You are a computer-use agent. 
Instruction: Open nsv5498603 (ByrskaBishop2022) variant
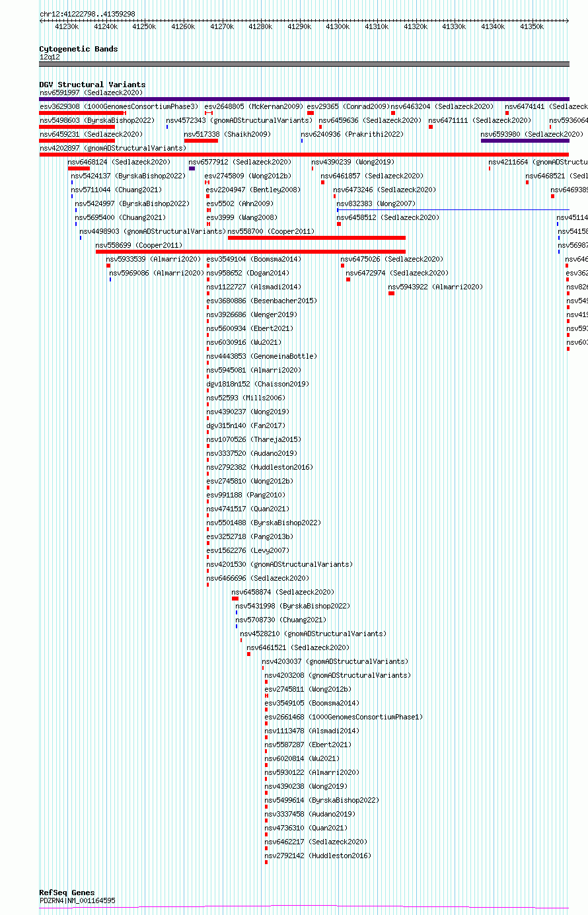click(x=97, y=120)
